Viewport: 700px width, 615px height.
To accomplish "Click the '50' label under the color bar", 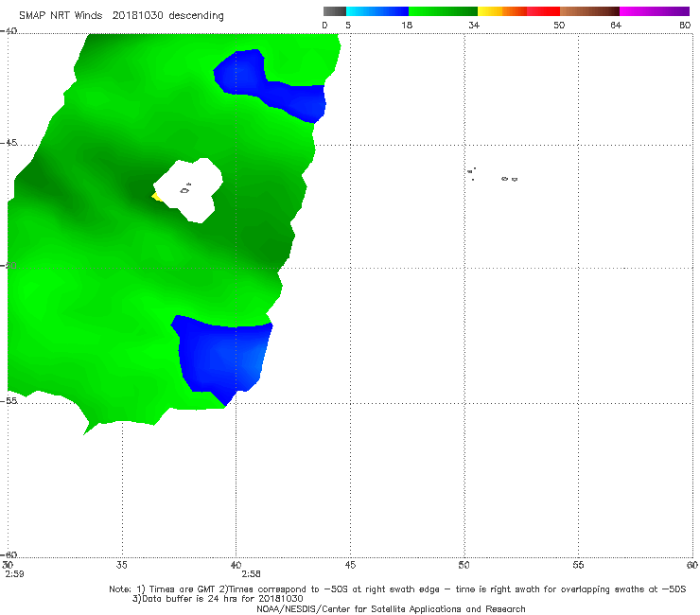I will pos(559,26).
